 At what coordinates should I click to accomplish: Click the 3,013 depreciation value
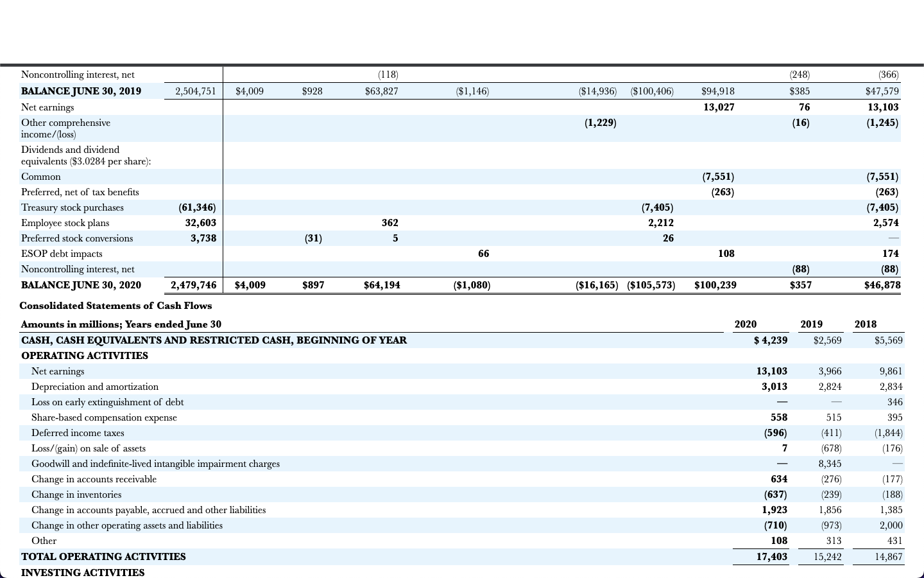tap(774, 387)
